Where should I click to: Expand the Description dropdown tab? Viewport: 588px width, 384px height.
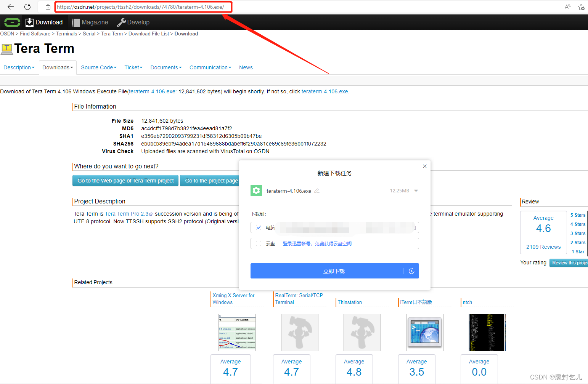click(x=19, y=67)
